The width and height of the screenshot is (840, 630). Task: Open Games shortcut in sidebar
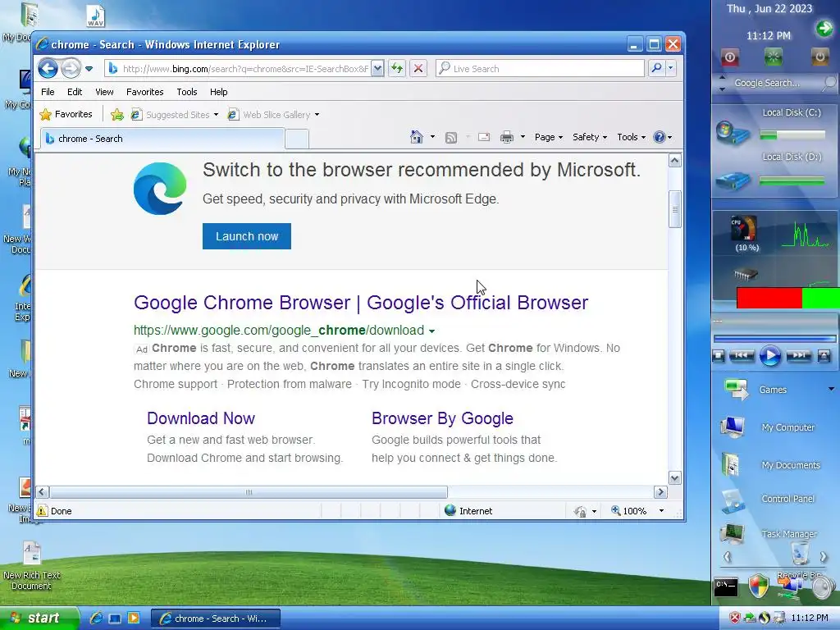click(773, 390)
